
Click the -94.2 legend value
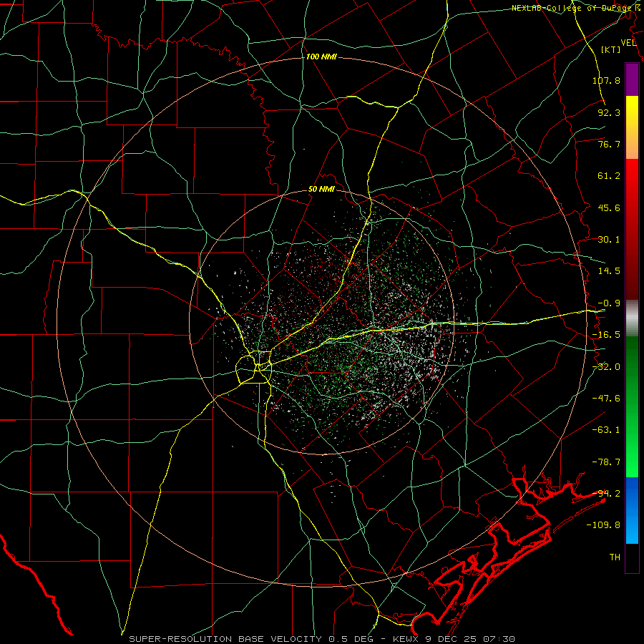[x=606, y=494]
